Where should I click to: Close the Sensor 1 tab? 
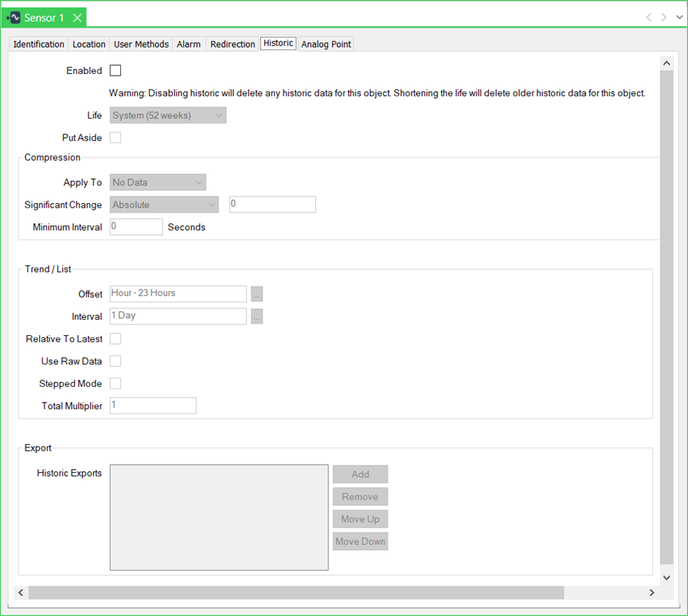(x=76, y=18)
